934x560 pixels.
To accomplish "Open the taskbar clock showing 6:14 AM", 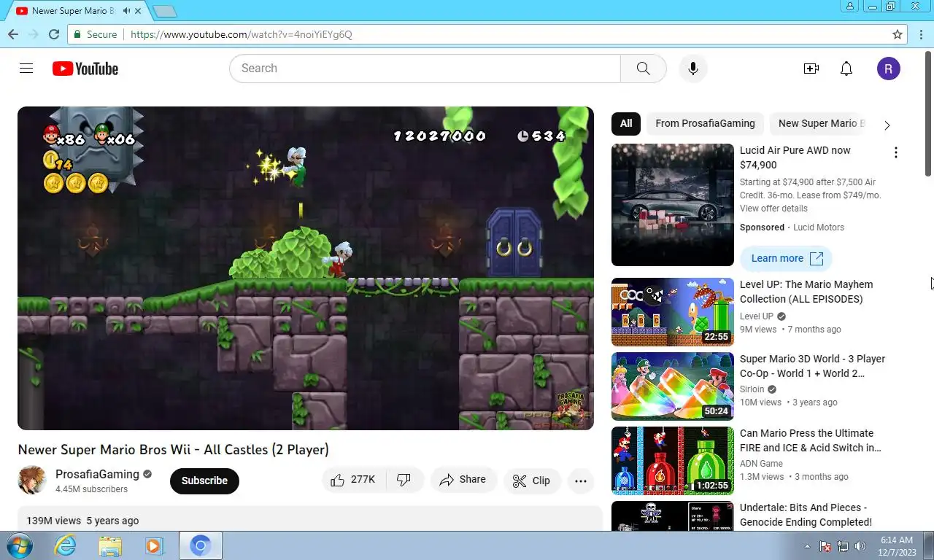I will click(x=897, y=546).
